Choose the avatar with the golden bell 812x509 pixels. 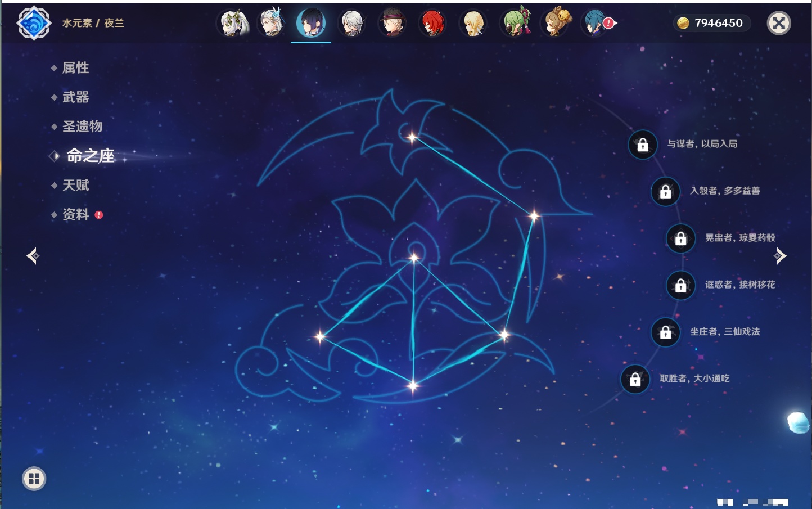(x=556, y=23)
